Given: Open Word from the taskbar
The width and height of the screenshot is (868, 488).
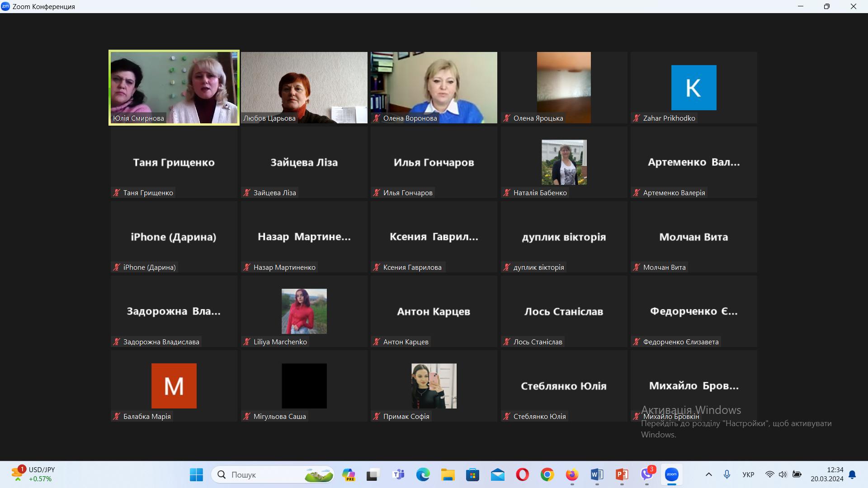Looking at the screenshot, I should pyautogui.click(x=597, y=474).
